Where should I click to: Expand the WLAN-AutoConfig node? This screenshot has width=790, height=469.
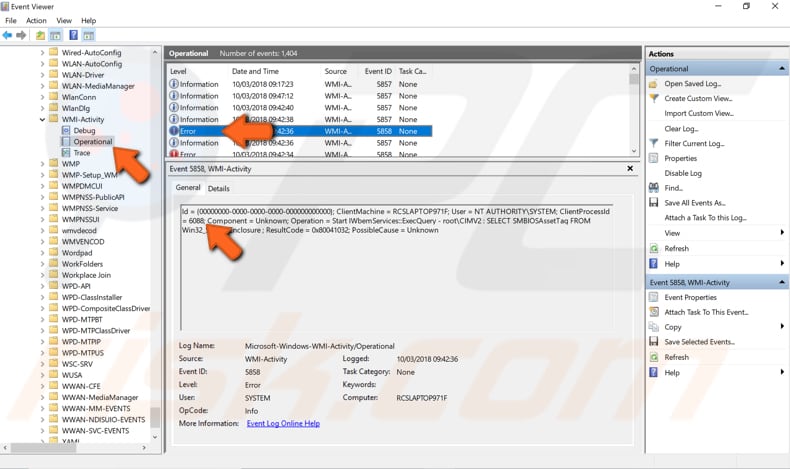[42, 64]
